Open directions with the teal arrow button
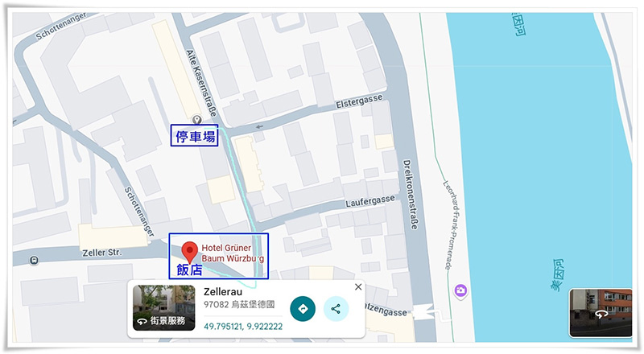The image size is (644, 354). point(303,308)
